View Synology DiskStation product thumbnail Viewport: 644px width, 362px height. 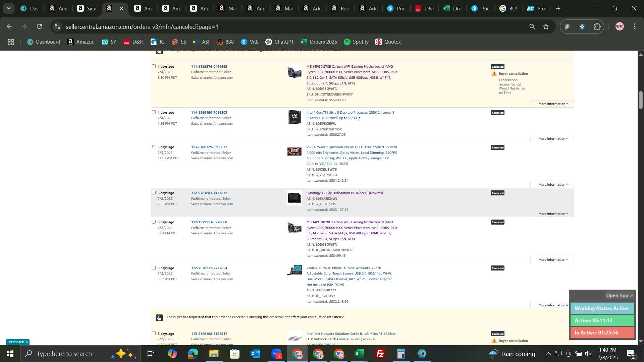pyautogui.click(x=294, y=198)
